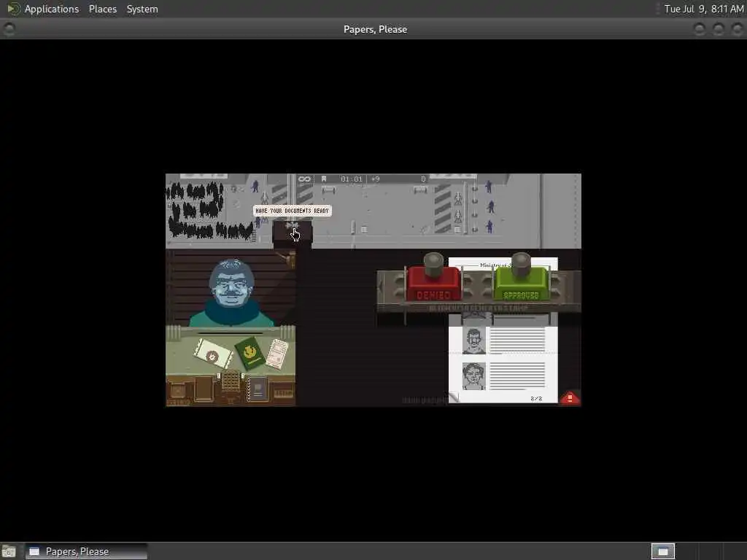
Task: Retract stamp bar using left arrow tab
Action: point(380,286)
